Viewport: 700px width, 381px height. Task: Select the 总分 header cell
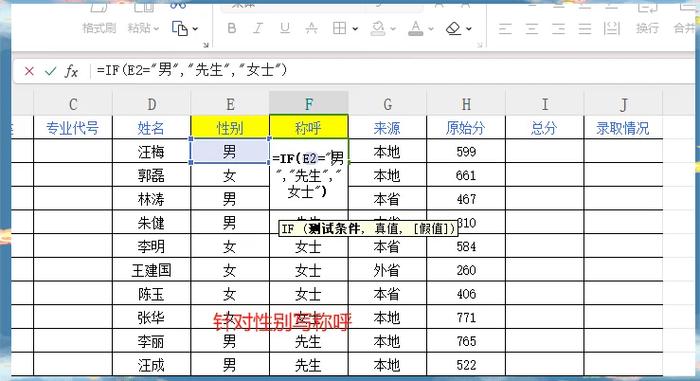coord(545,128)
